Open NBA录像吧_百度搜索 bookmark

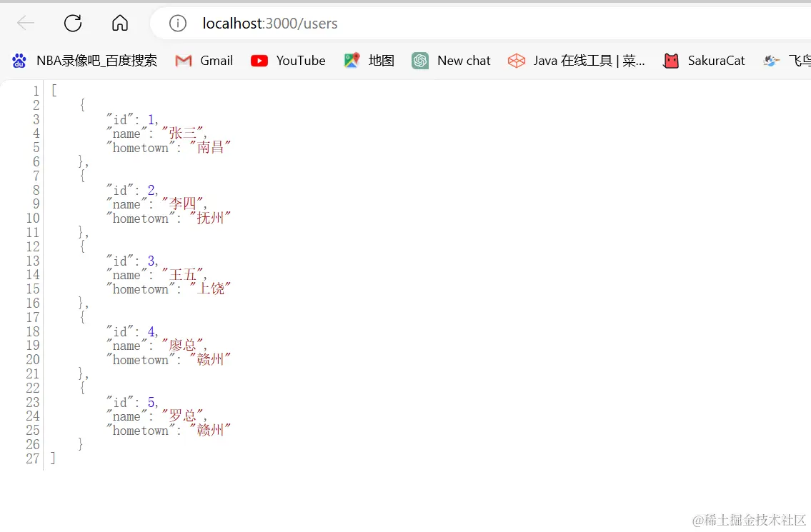[96, 61]
